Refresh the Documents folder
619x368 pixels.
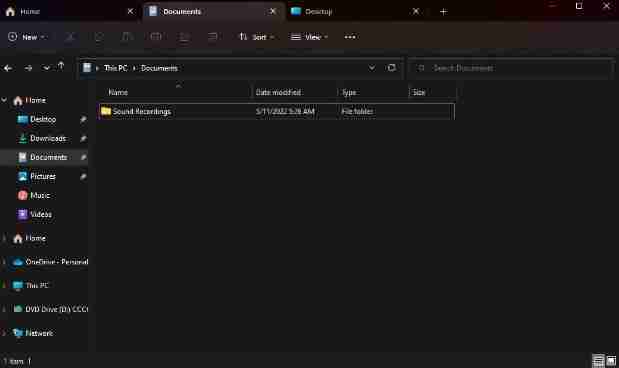coord(391,68)
